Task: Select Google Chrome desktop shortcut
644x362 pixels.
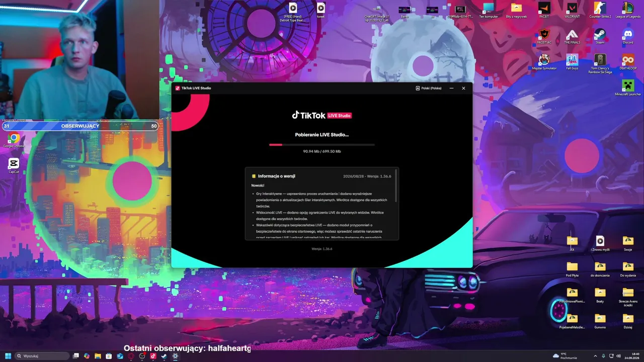Action: click(x=14, y=140)
